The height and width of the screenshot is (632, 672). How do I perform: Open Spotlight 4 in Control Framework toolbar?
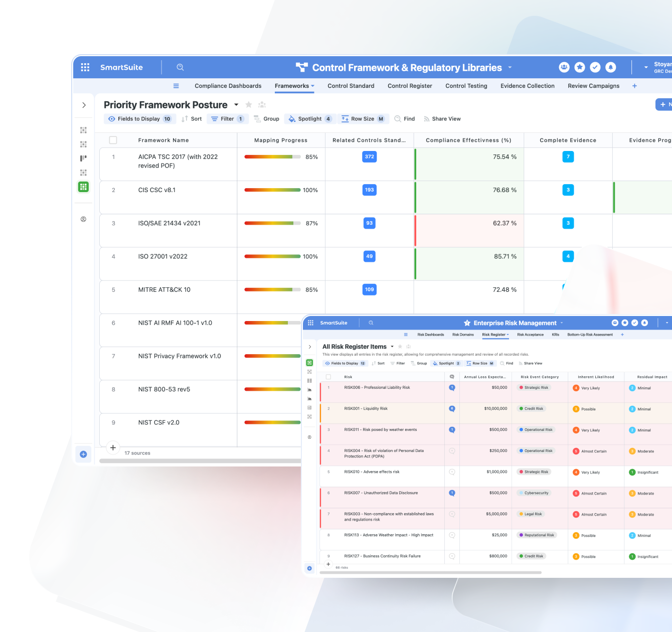(x=310, y=119)
